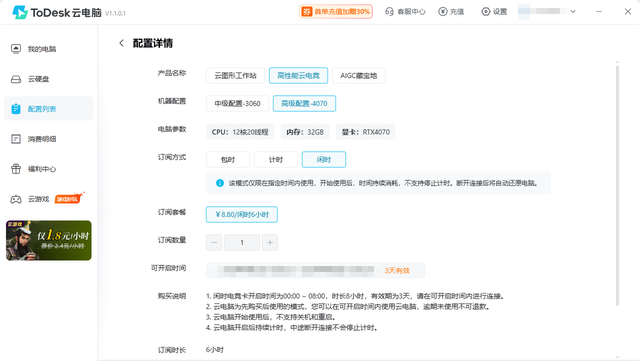Screen dimensions: 640x361
Task: Expand the account dropdown arrow
Action: pyautogui.click(x=573, y=11)
